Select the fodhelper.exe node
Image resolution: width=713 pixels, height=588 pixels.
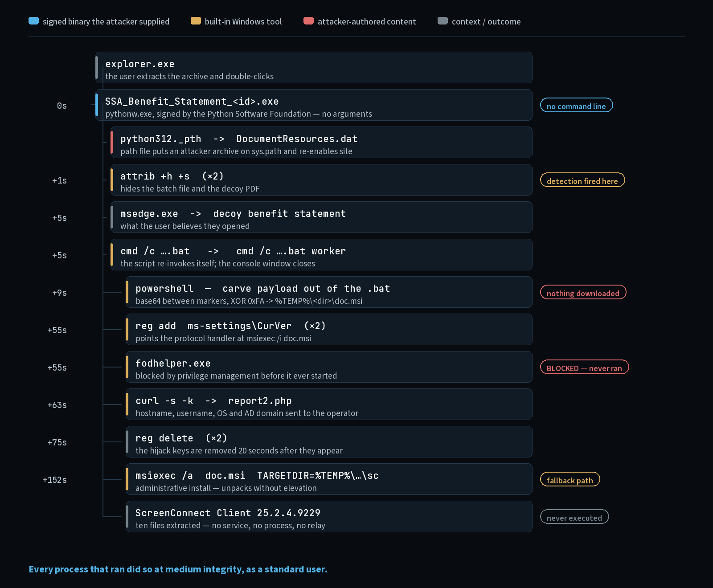pos(329,367)
